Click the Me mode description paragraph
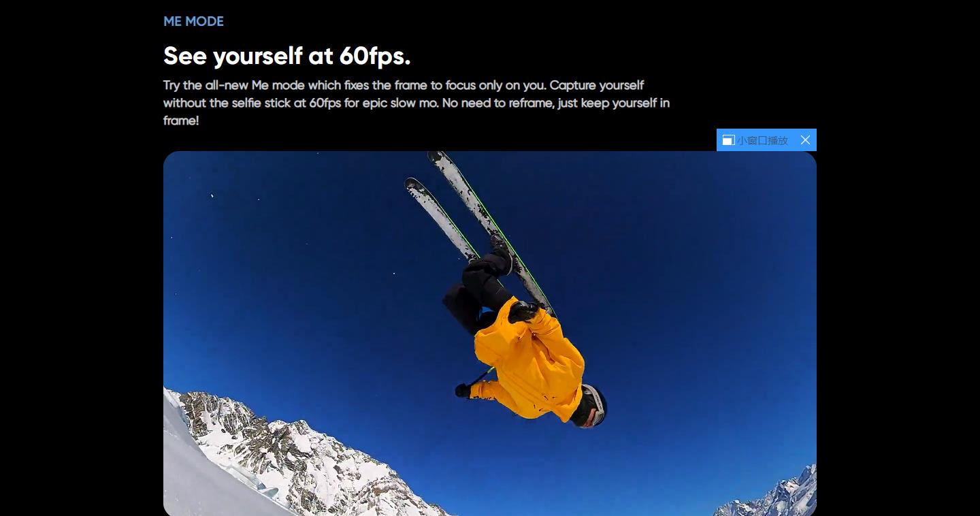The image size is (980, 516). coord(416,103)
